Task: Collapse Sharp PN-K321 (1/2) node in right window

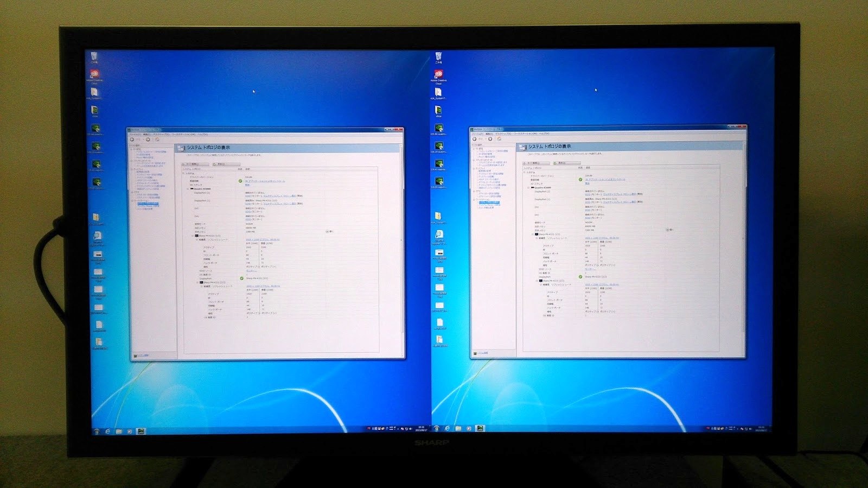Action: (x=533, y=235)
